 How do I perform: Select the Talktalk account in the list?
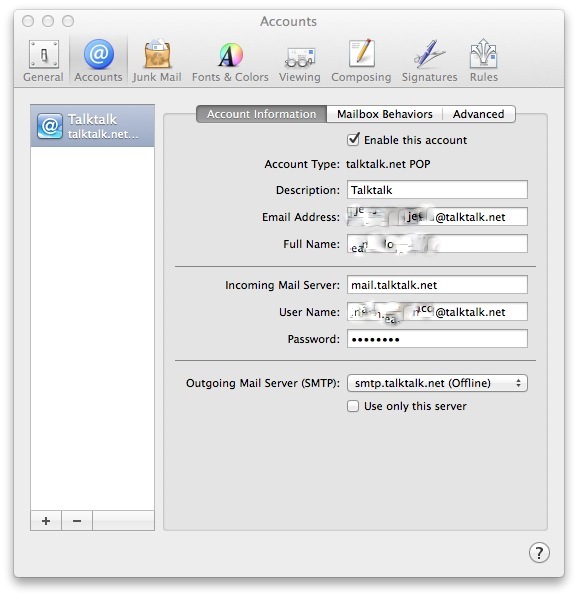tap(93, 126)
